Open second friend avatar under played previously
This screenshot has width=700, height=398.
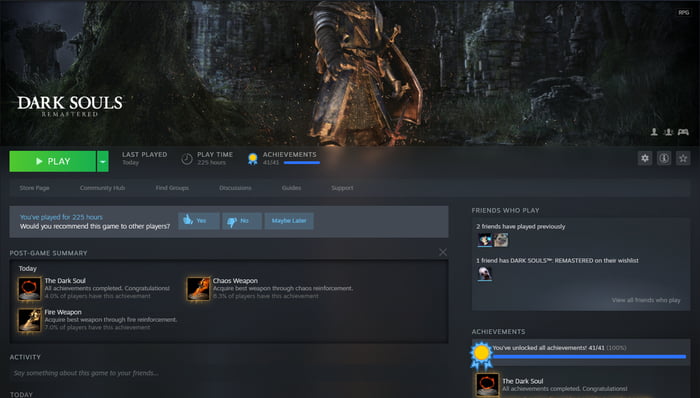(x=501, y=240)
